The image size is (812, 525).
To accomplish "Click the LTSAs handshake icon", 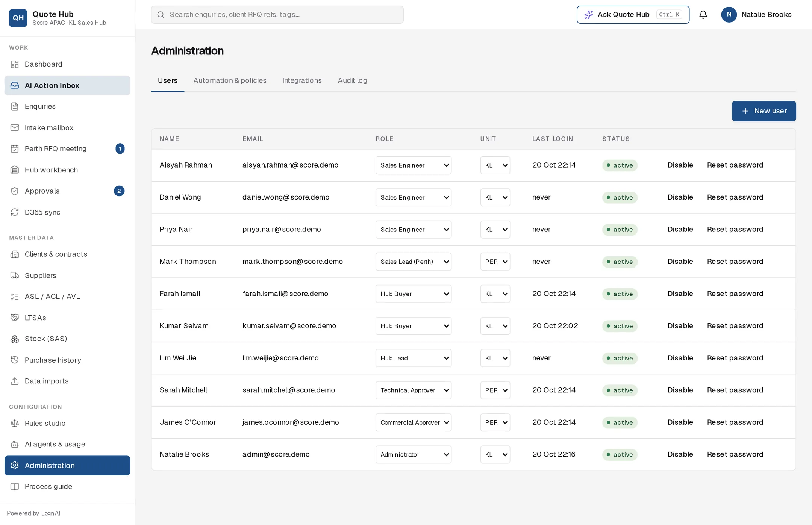I will click(15, 318).
